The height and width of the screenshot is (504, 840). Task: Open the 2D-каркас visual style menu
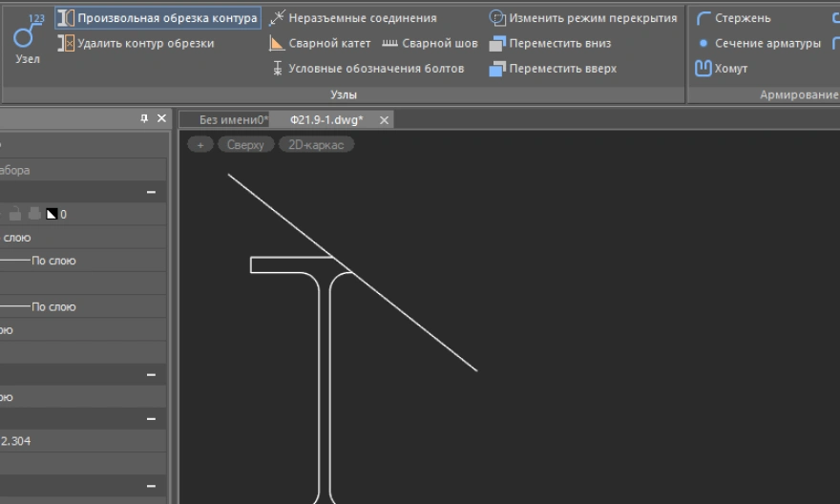[316, 145]
